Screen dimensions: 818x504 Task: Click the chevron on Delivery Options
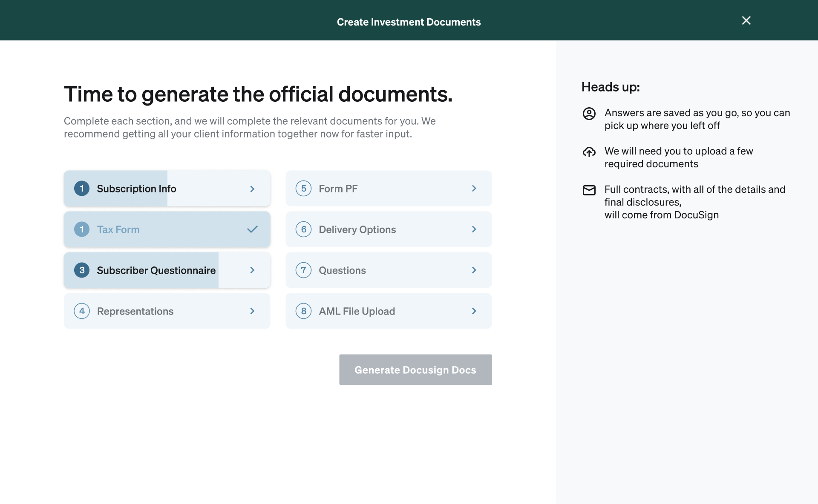[474, 229]
